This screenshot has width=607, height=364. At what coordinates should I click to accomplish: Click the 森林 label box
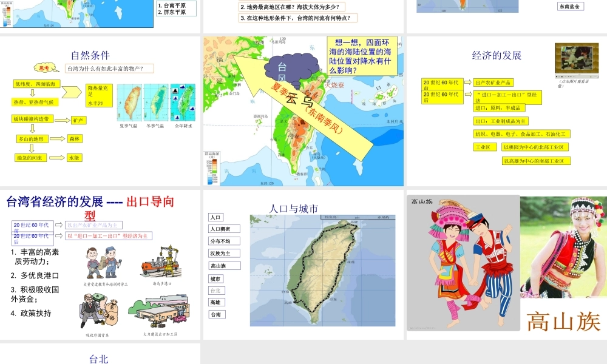coord(74,138)
